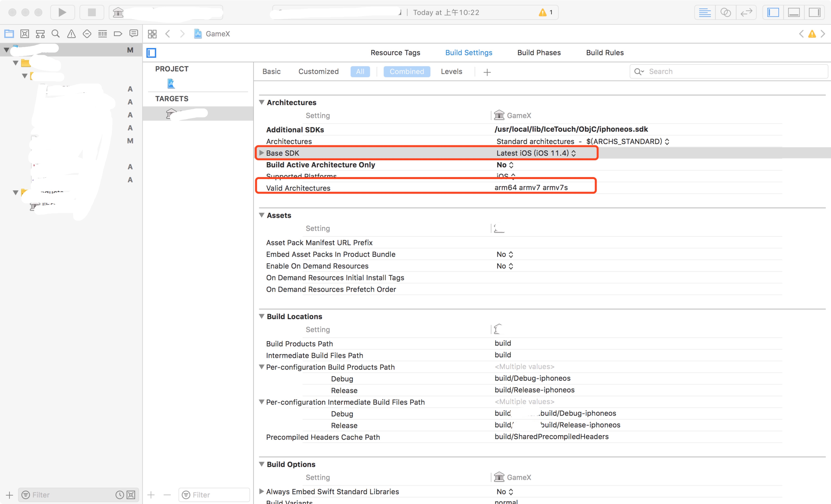This screenshot has height=504, width=831.
Task: Show only source-controlled files filter
Action: (x=131, y=495)
